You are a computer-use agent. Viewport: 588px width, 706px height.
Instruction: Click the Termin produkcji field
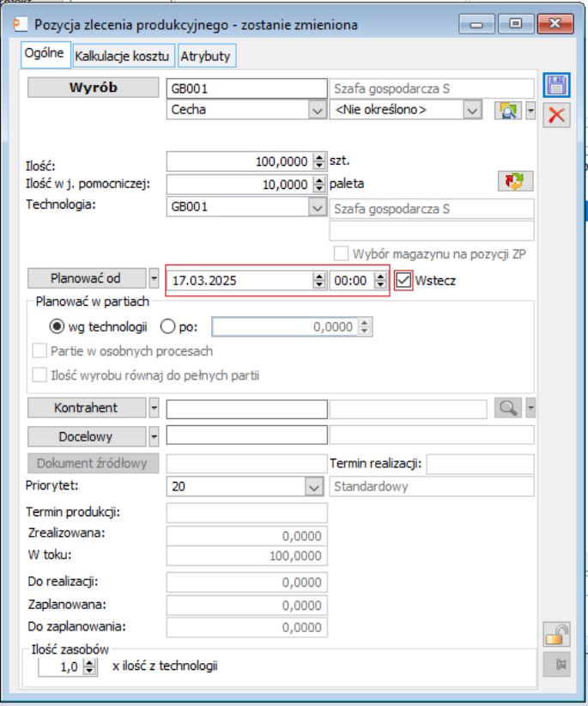tap(246, 513)
